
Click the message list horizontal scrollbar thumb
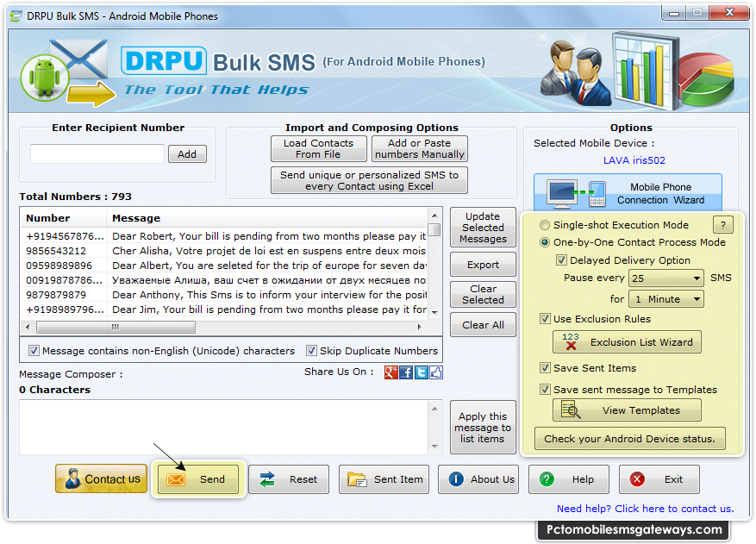pos(116,327)
